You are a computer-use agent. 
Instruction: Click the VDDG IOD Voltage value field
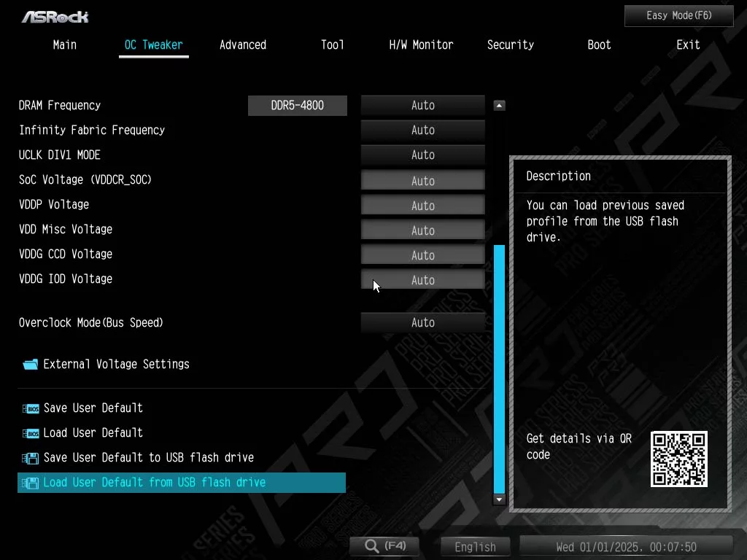(422, 280)
